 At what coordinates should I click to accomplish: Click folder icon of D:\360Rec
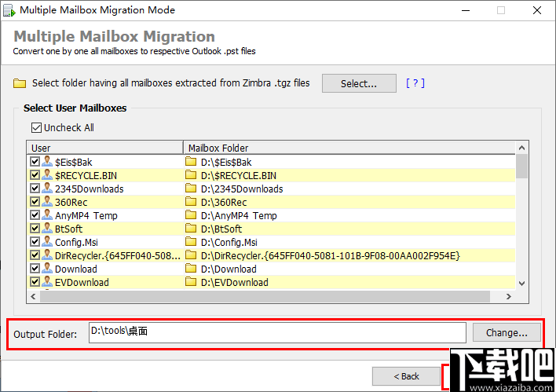(191, 202)
